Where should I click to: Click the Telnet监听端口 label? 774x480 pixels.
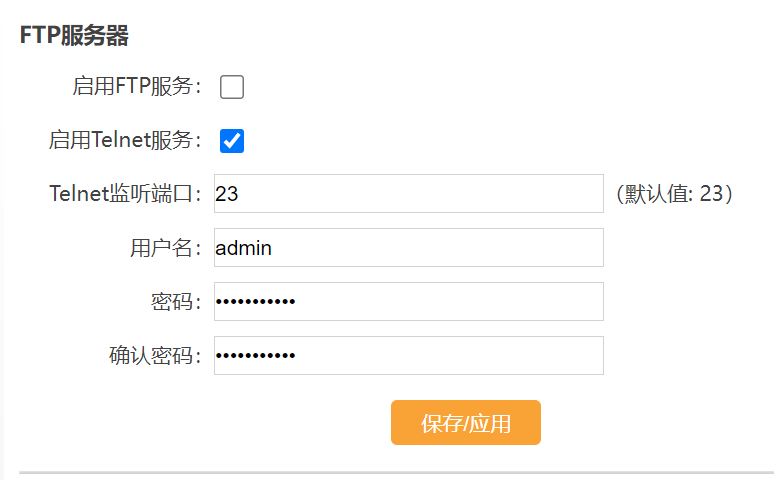coord(124,194)
